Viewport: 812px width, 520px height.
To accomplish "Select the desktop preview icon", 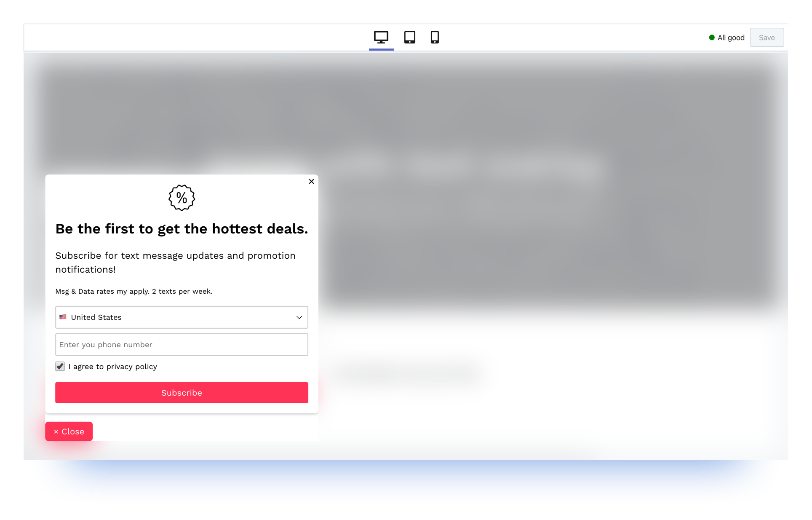I will coord(381,37).
